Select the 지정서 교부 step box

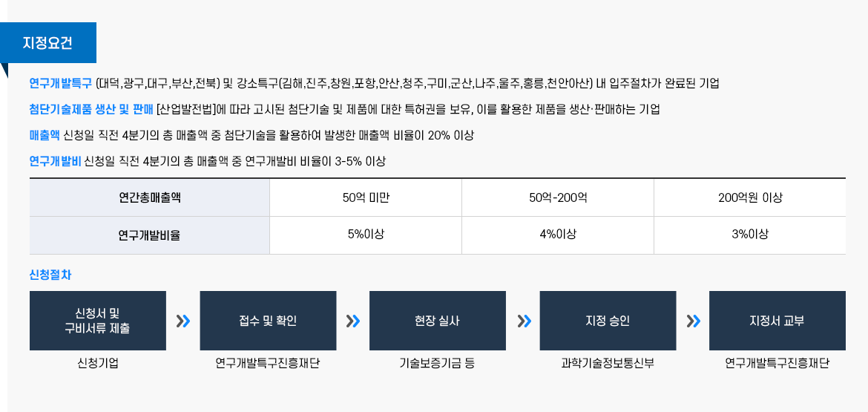point(777,321)
